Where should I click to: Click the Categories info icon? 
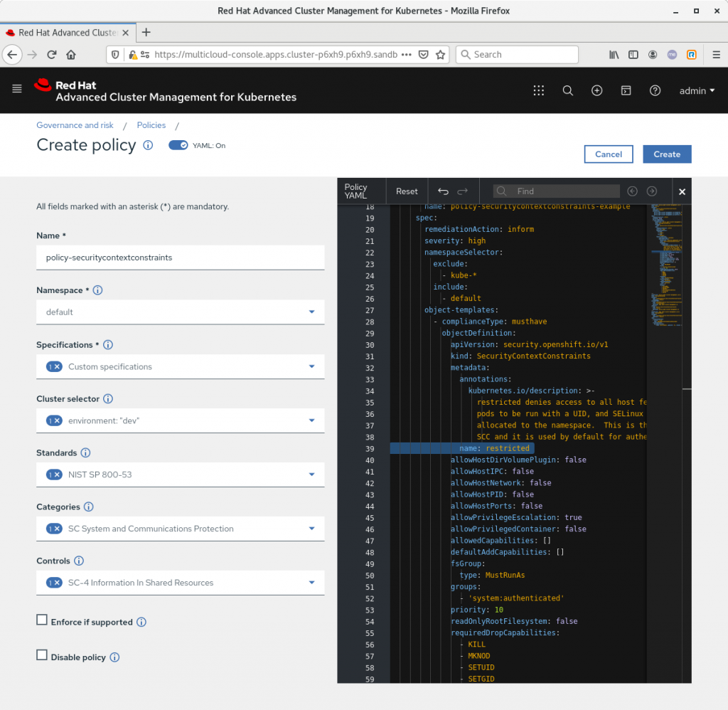point(89,507)
